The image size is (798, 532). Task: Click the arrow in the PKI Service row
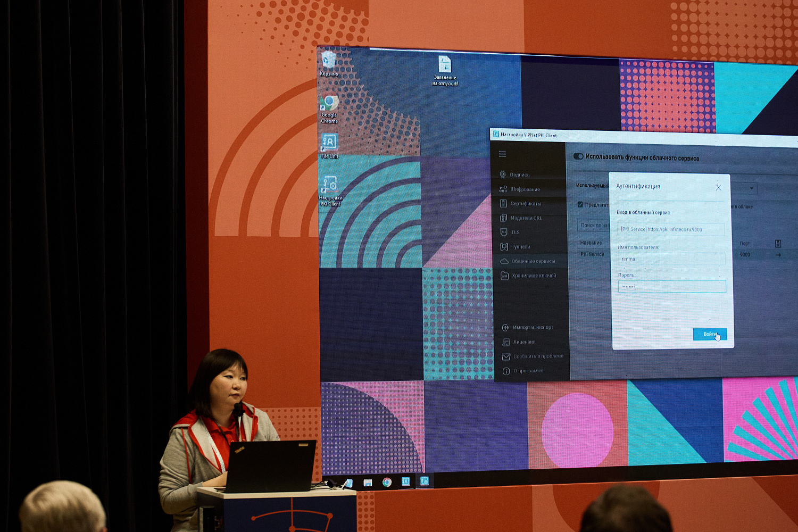coord(778,255)
